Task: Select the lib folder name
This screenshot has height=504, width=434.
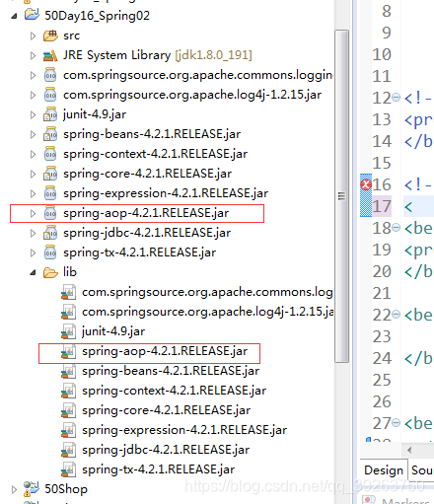Action: (x=70, y=272)
